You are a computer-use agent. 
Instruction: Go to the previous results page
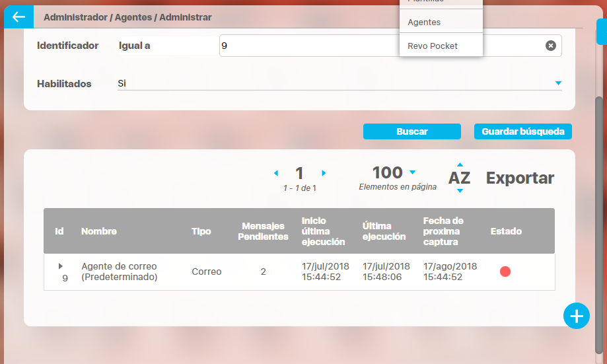[x=276, y=173]
